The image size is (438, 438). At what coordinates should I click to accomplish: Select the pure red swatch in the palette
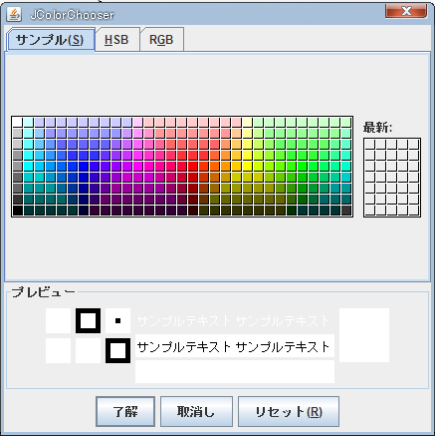point(193,167)
